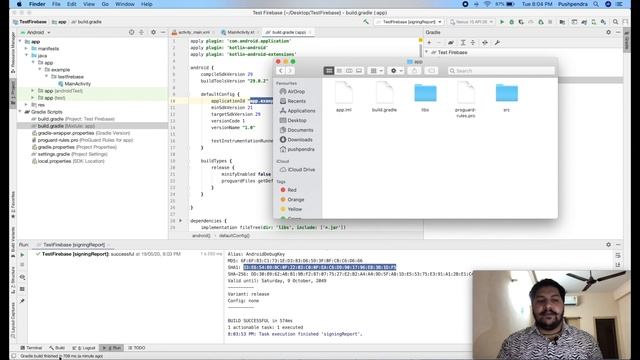Select gradle.properties in project tree
This screenshot has width=640, height=360.
coord(74,147)
